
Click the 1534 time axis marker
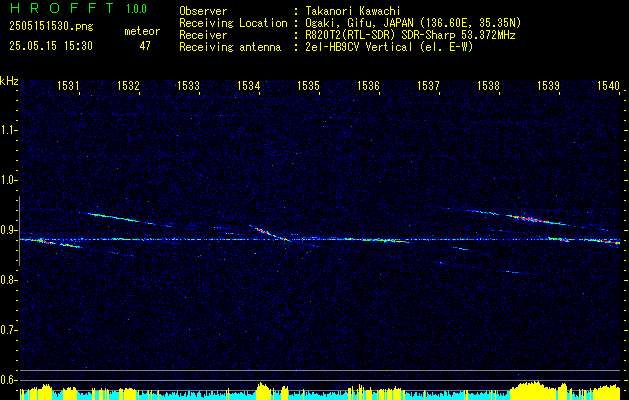click(248, 85)
